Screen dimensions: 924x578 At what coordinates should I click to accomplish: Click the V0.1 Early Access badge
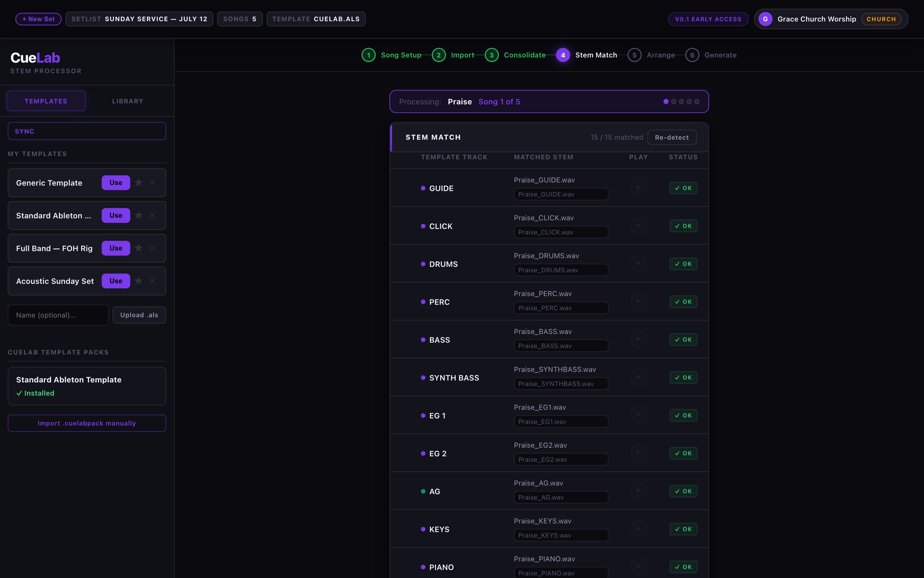click(x=708, y=19)
